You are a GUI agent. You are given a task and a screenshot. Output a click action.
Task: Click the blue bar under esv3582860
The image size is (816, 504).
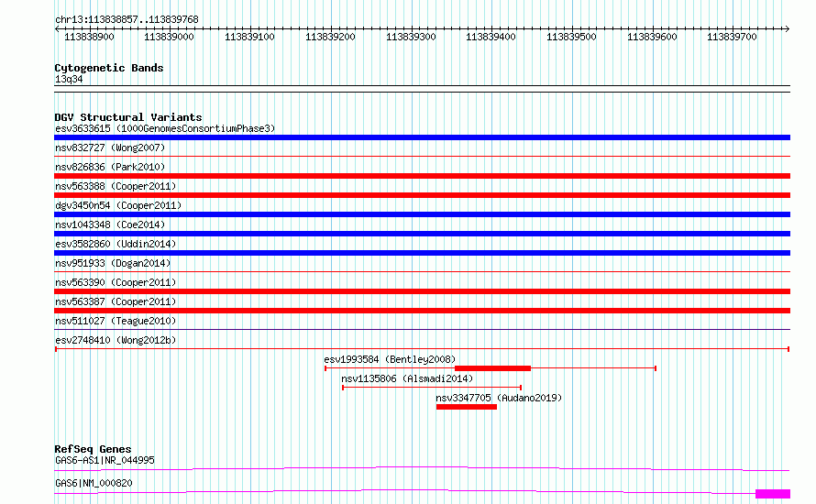pyautogui.click(x=422, y=253)
